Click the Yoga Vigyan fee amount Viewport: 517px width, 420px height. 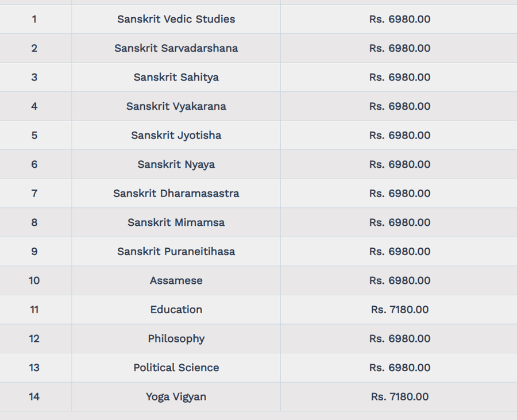400,396
